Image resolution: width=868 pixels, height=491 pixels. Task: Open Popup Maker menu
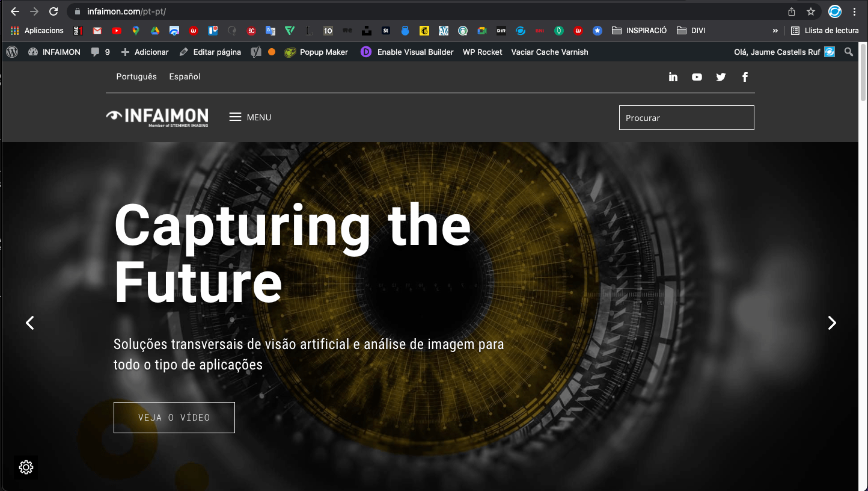click(x=316, y=52)
